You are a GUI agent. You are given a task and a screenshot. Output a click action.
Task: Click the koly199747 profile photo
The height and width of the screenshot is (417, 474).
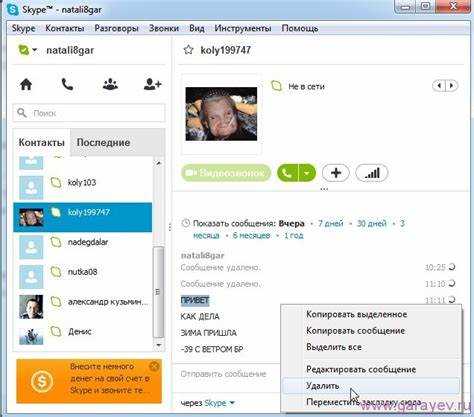pyautogui.click(x=221, y=114)
